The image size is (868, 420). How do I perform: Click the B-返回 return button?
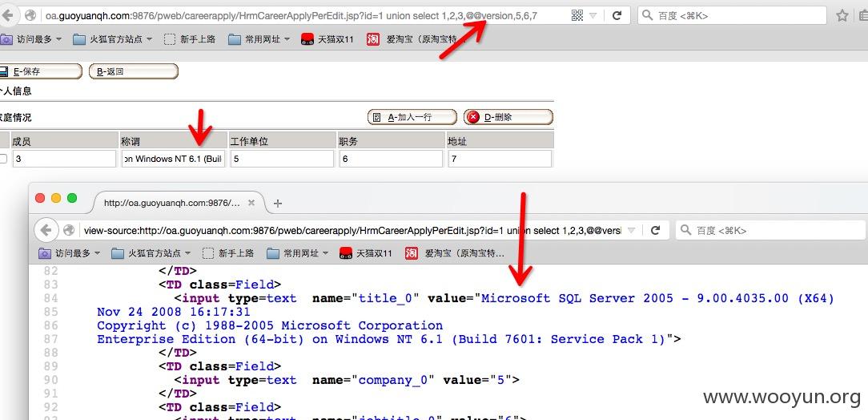(134, 71)
